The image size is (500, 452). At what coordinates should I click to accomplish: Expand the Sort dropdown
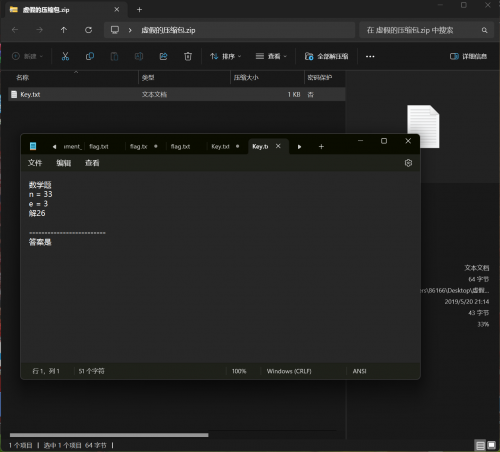pos(225,56)
